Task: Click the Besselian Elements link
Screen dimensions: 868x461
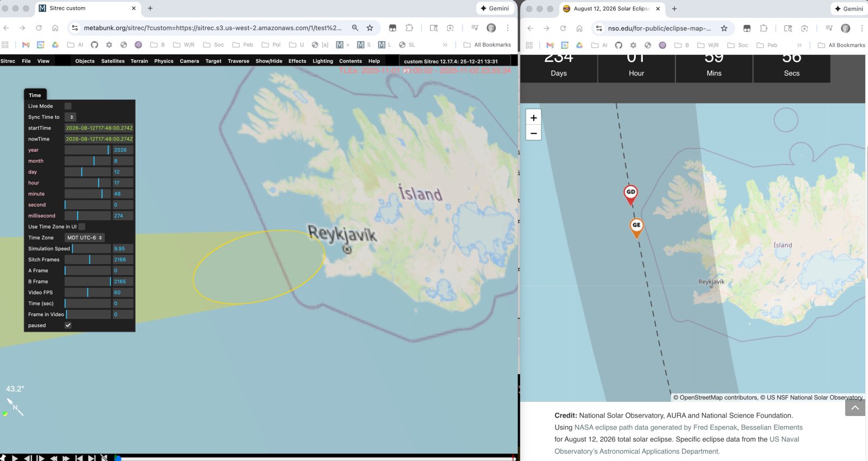Action: point(771,427)
